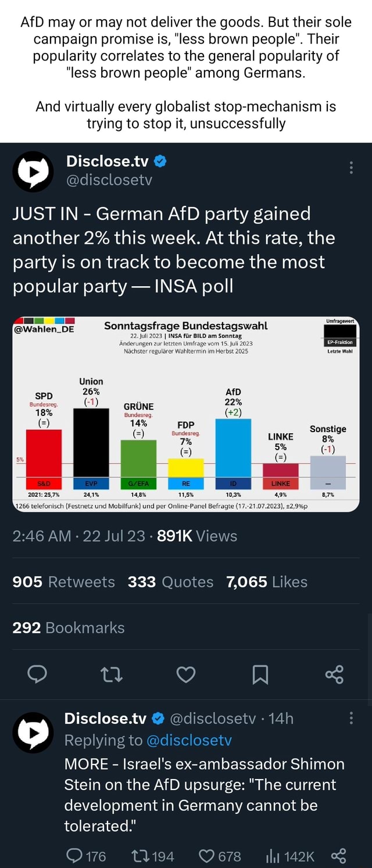Share the reply tweet
This screenshot has height=868, width=372.
pyautogui.click(x=338, y=856)
